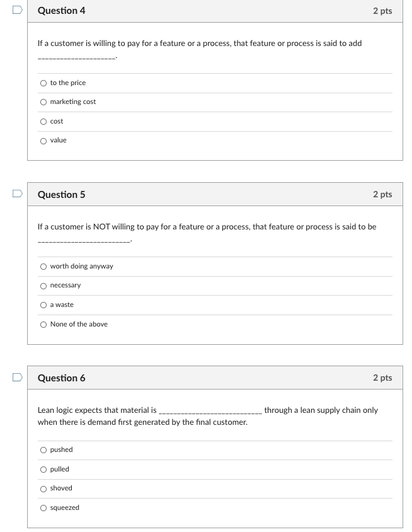Select 'to the price' in Question 4
The width and height of the screenshot is (412, 532).
(x=43, y=83)
